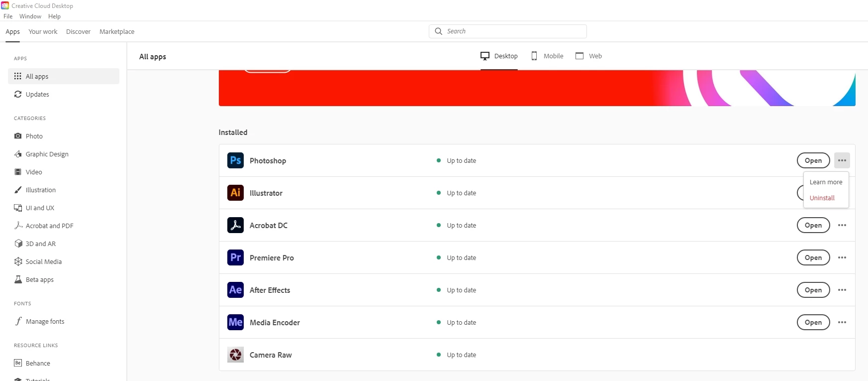Open Premiere Pro with its Open button
This screenshot has width=868, height=381.
click(813, 257)
